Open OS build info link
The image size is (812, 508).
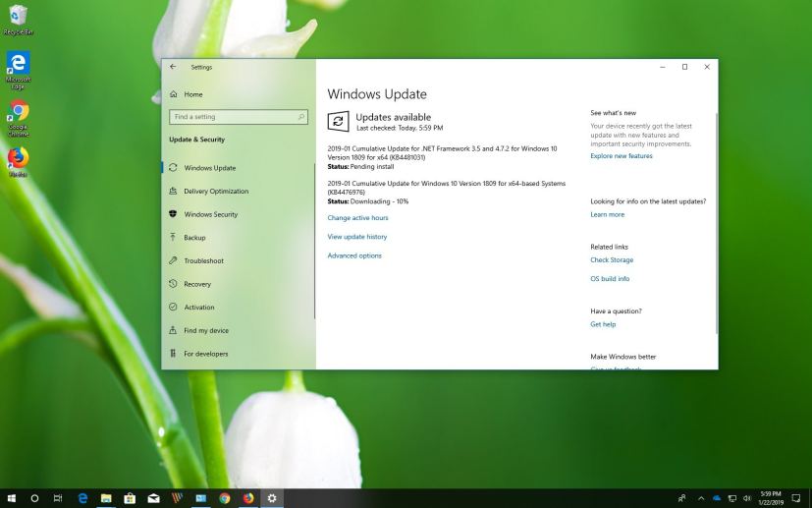[x=610, y=279]
